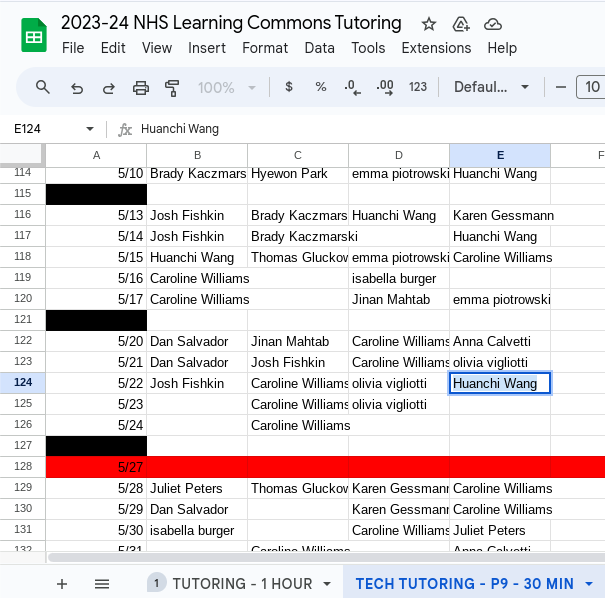Screen dimensions: 605x598
Task: Open the Format menu
Action: click(x=265, y=48)
